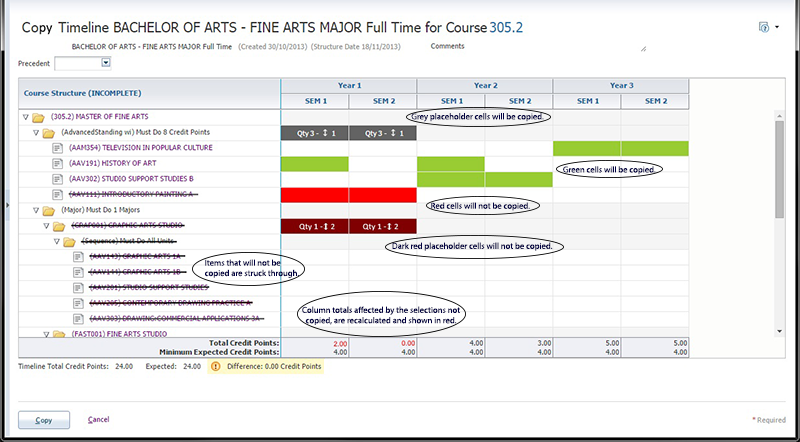The width and height of the screenshot is (800, 442).
Task: Click green HISTORY OF ART Year 1 SEM 1 cell
Action: 314,163
